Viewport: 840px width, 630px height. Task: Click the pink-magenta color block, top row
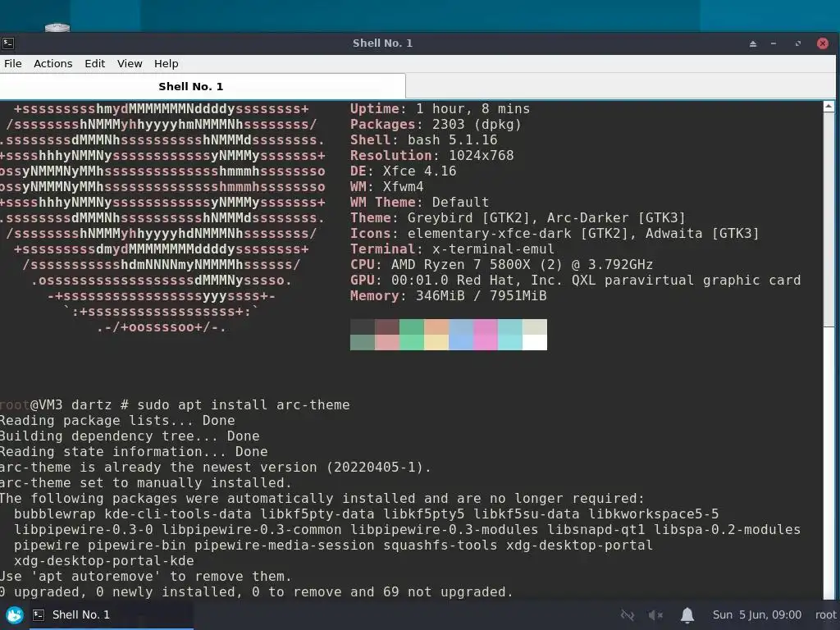click(486, 326)
